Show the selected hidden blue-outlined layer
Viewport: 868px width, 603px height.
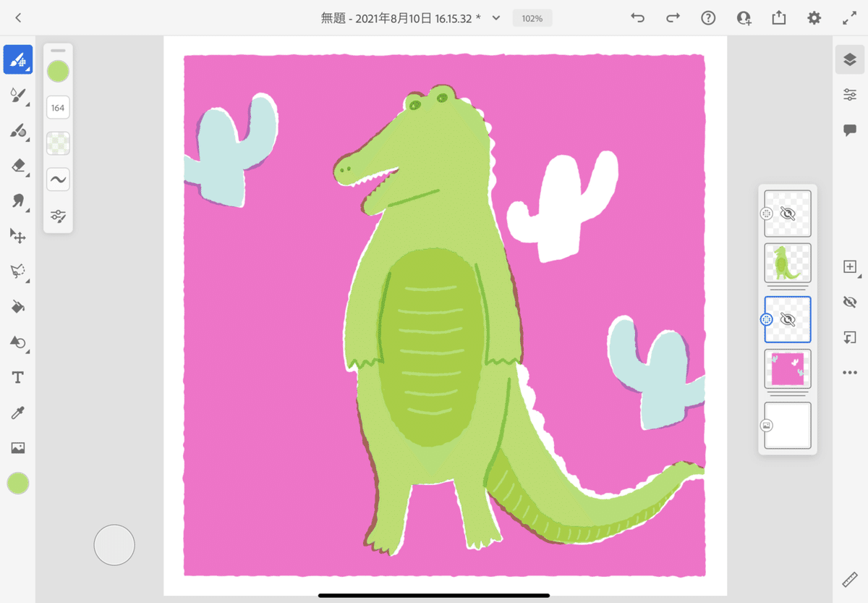788,319
